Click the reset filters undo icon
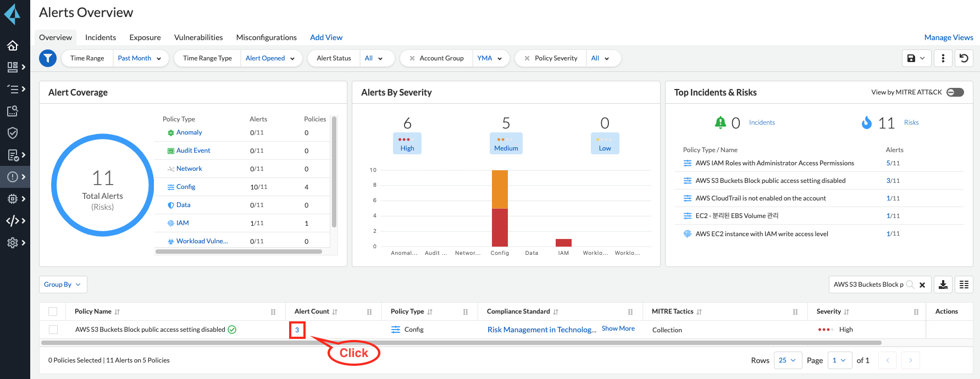 (x=964, y=58)
